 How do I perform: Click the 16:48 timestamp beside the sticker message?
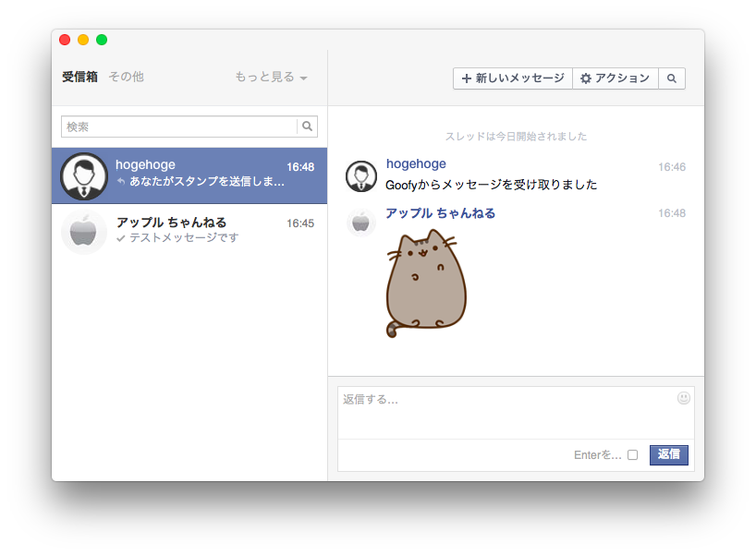pyautogui.click(x=672, y=213)
